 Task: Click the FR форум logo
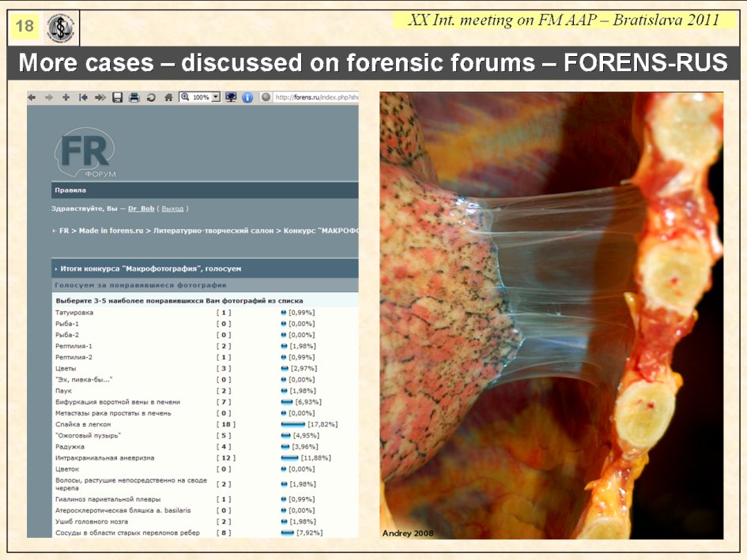[x=85, y=153]
